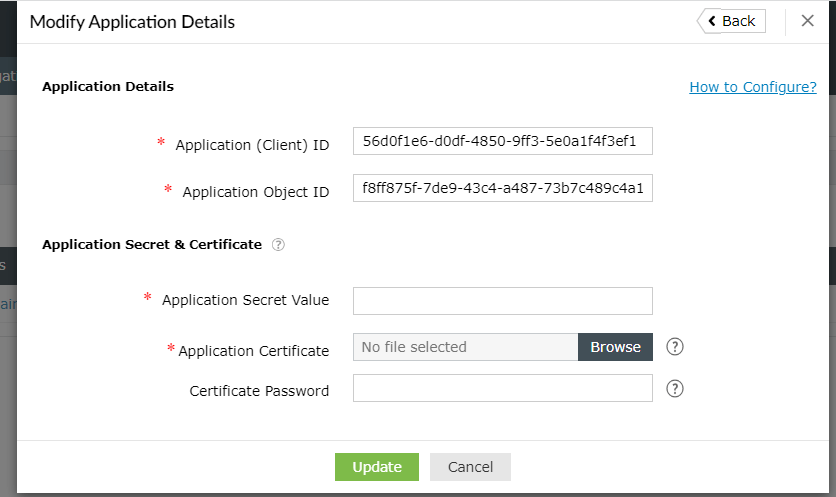
Task: Cancel the application details changes
Action: tap(470, 467)
